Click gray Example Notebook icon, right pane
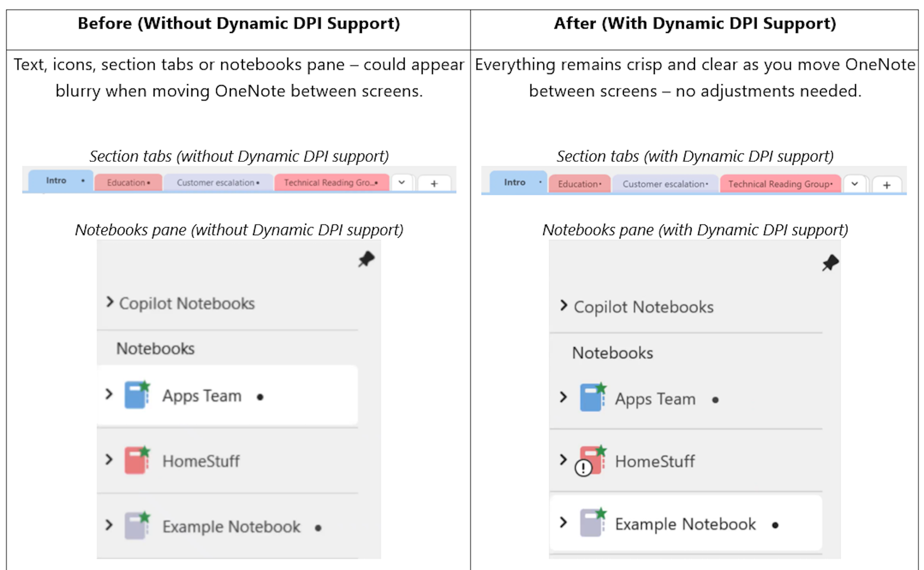 592,522
